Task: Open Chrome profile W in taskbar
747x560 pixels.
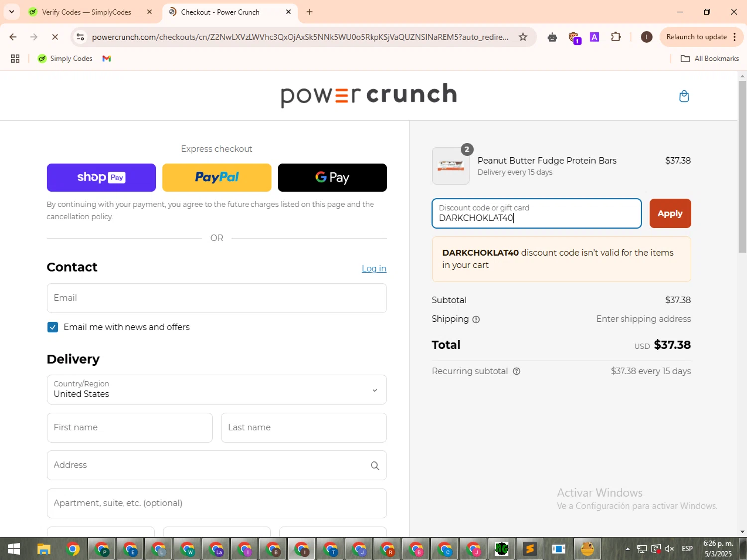Action: (x=188, y=549)
